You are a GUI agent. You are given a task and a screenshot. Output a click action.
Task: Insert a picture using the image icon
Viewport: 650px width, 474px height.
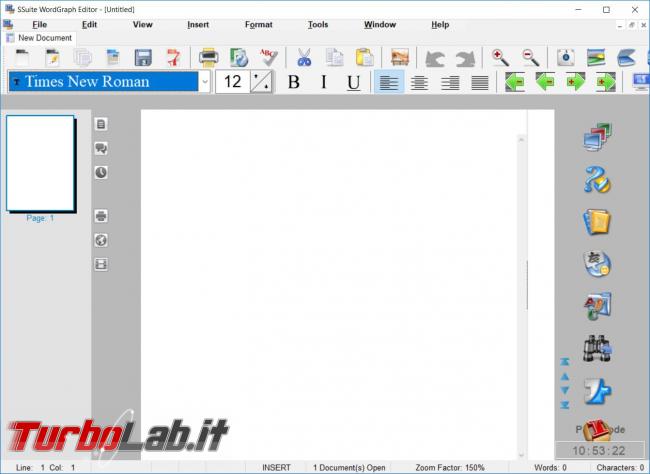pyautogui.click(x=400, y=57)
